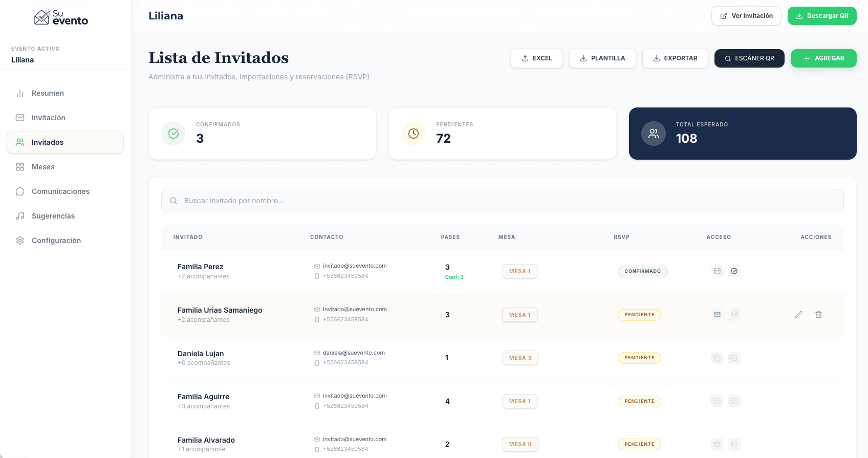Click the envelope access icon for Familia Aguirre
Screen dimensions: 868x458
[x=717, y=401]
